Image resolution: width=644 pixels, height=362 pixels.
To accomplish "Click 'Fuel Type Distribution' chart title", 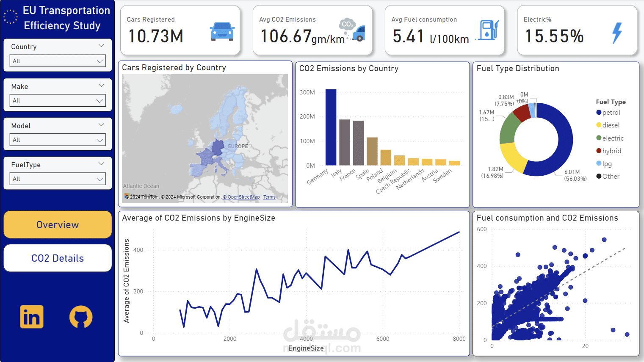I will pos(518,69).
